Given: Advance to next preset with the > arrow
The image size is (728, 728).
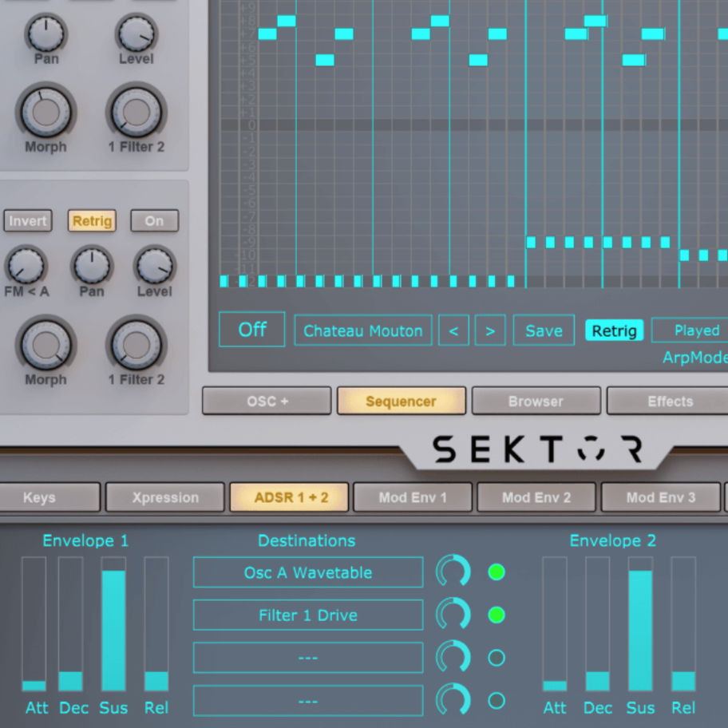Looking at the screenshot, I should (x=489, y=330).
